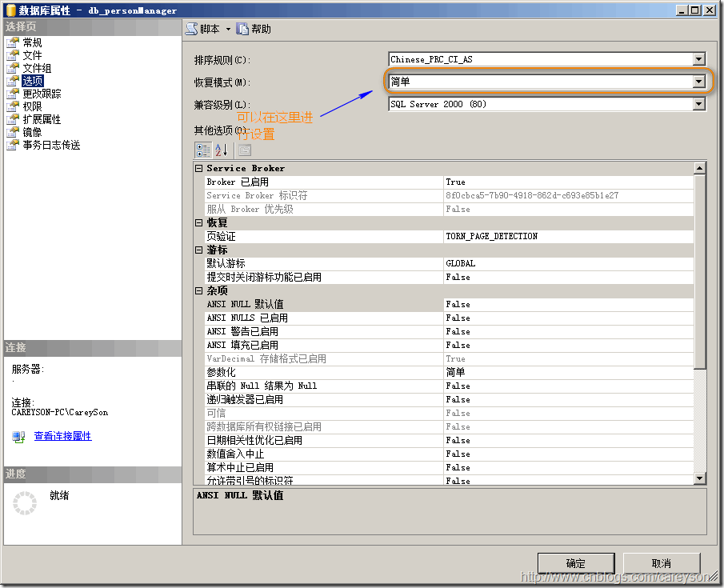Switch property grid to categorized view icon

pyautogui.click(x=203, y=150)
